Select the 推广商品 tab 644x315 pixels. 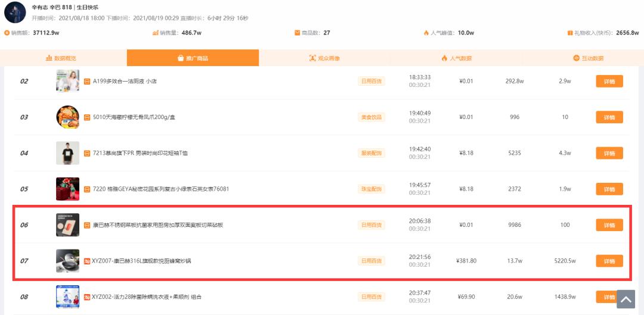pyautogui.click(x=193, y=58)
